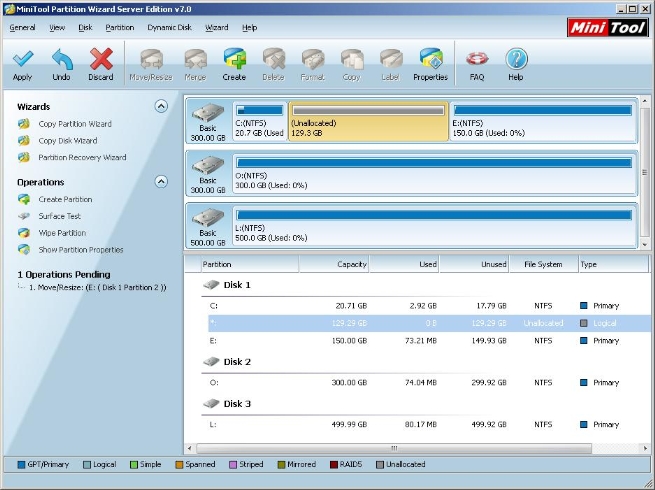Image resolution: width=655 pixels, height=490 pixels.
Task: Click the Show Partition Properties icon
Action: coord(24,249)
